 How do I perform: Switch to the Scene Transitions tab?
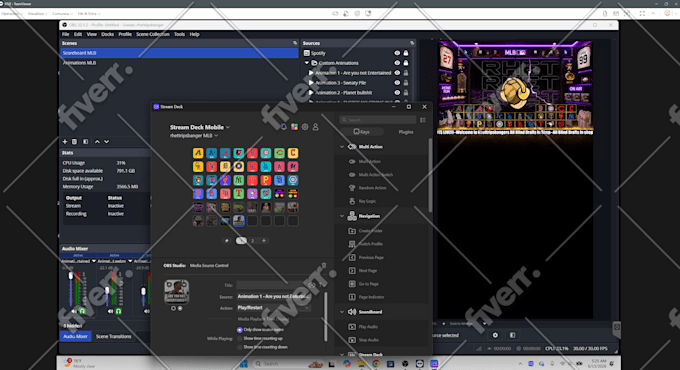coord(114,336)
